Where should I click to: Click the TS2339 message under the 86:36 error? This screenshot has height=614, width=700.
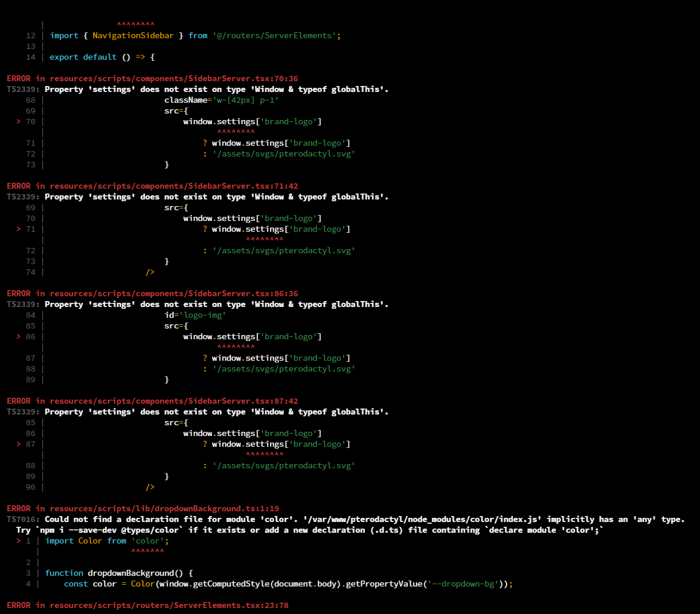click(x=198, y=305)
